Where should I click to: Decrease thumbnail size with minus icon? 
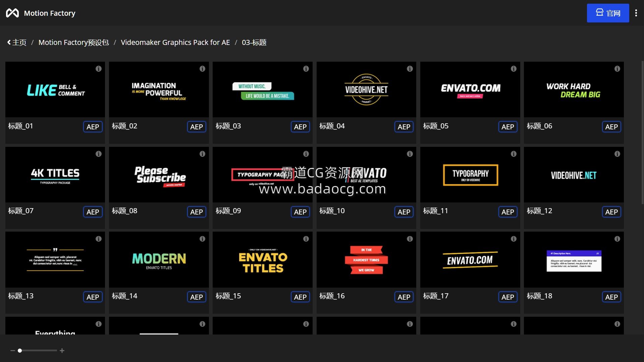point(12,351)
